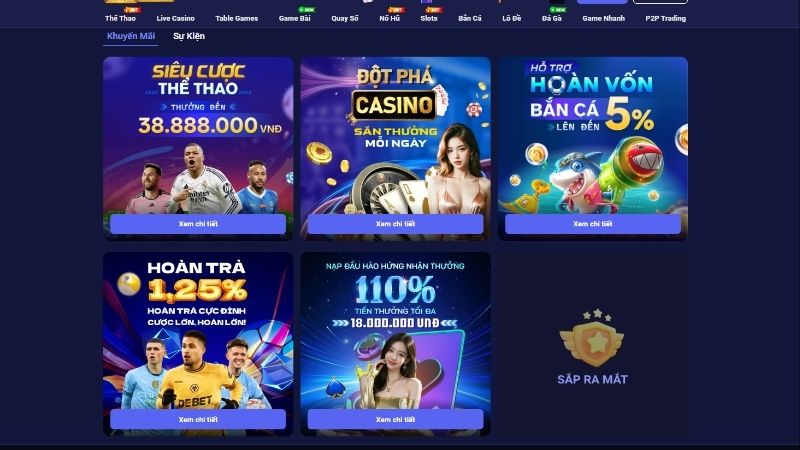View details of Đột Phá Casino promo
The height and width of the screenshot is (450, 800).
[x=395, y=224]
